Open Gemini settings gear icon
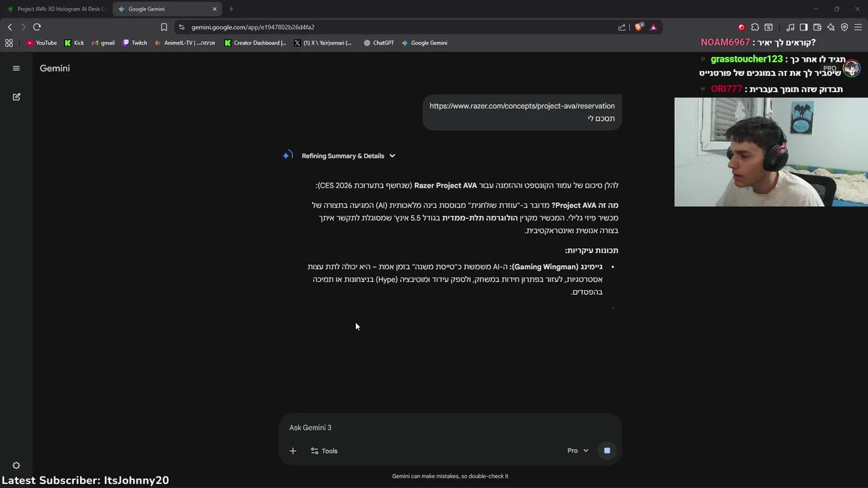Image resolution: width=868 pixels, height=488 pixels. (16, 466)
